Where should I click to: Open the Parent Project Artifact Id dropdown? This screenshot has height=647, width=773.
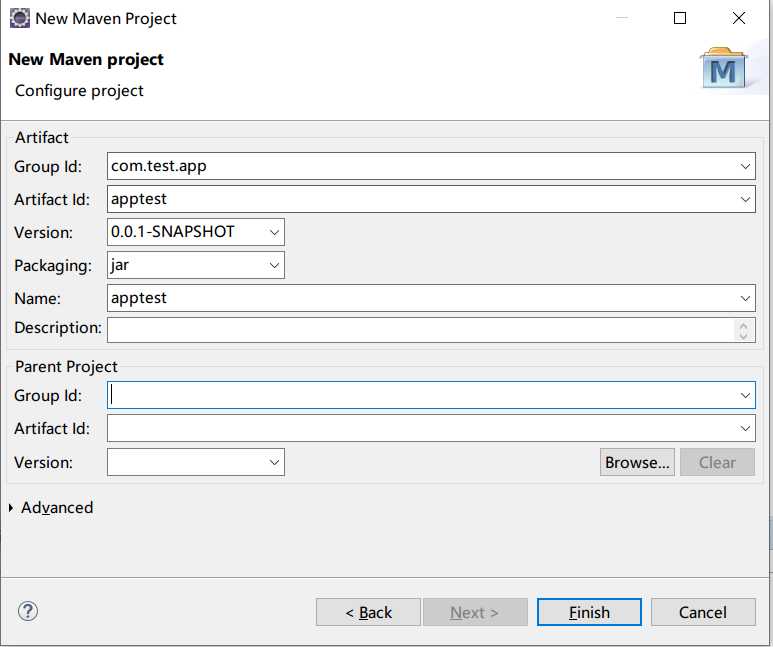point(746,429)
